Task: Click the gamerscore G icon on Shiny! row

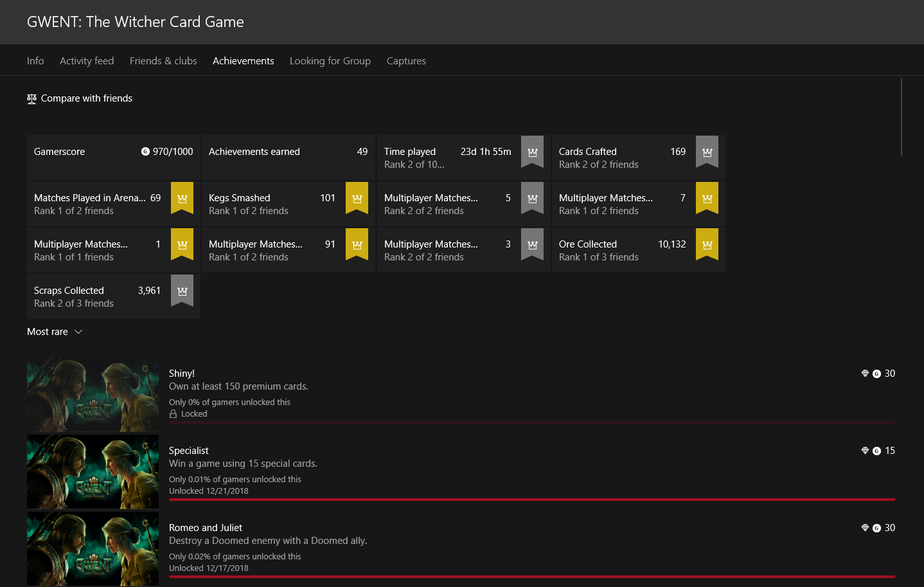Action: 876,374
